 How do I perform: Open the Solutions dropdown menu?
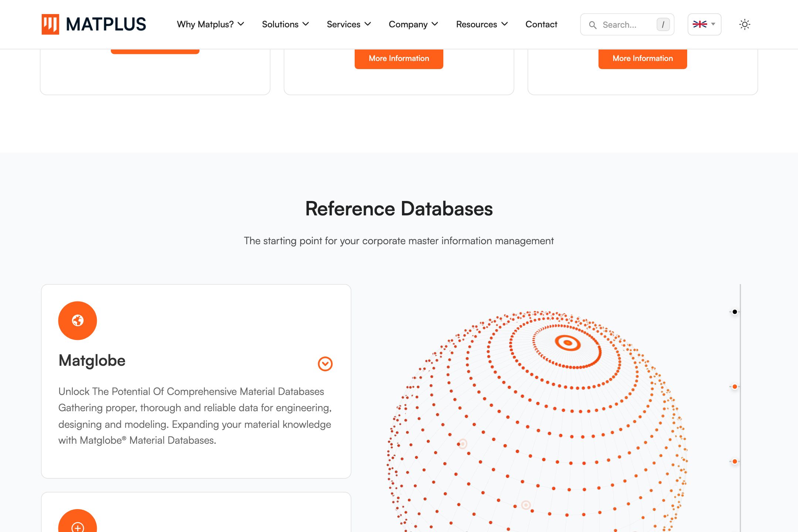[x=286, y=24]
